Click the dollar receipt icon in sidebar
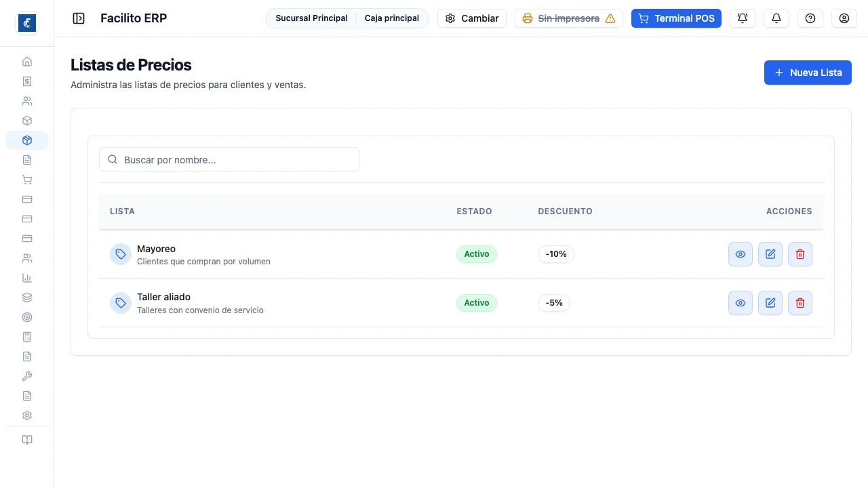Image resolution: width=868 pixels, height=488 pixels. click(27, 81)
